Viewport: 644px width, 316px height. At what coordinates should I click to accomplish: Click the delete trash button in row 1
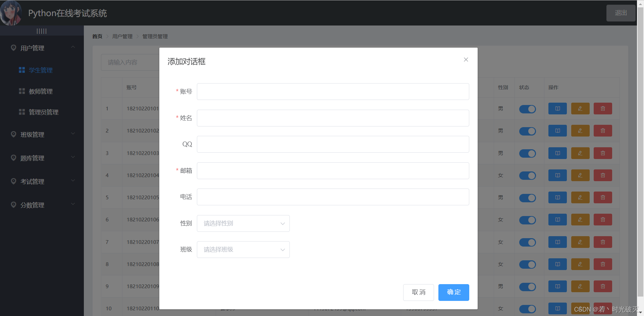603,109
